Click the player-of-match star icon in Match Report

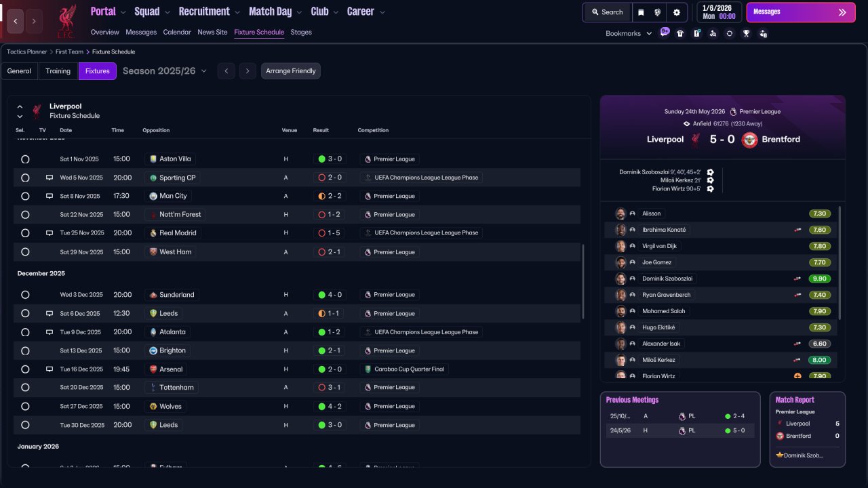(780, 455)
